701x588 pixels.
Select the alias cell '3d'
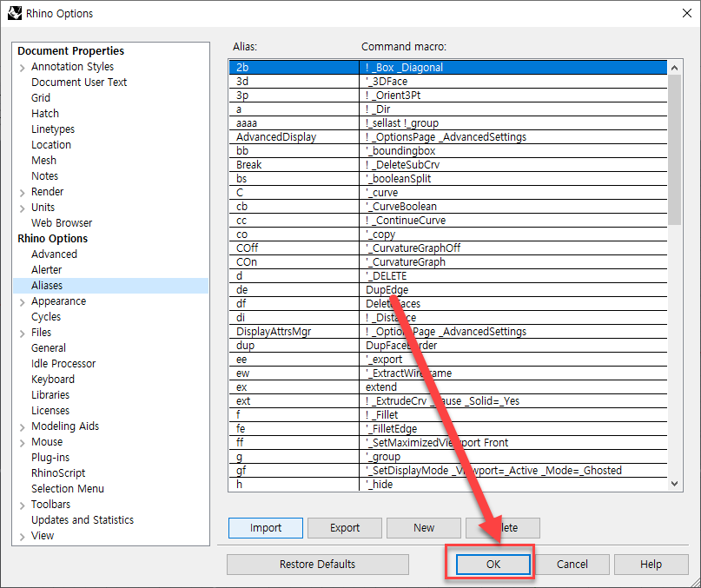294,82
